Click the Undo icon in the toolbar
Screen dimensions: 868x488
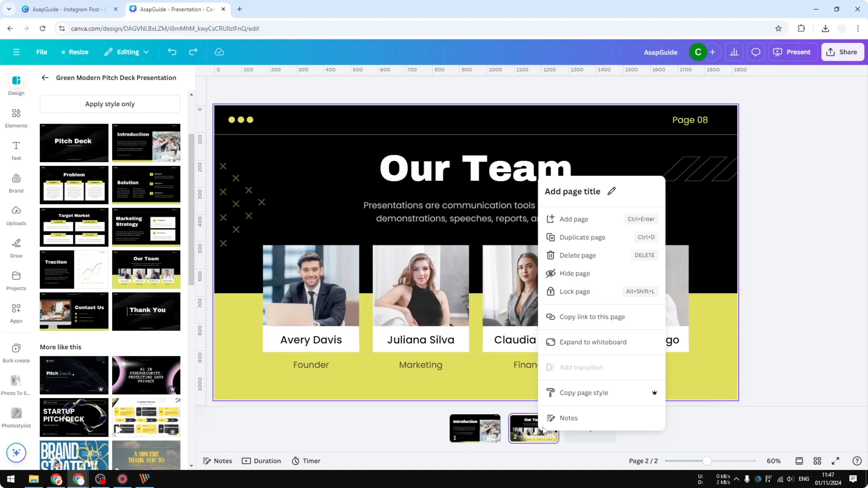click(172, 52)
